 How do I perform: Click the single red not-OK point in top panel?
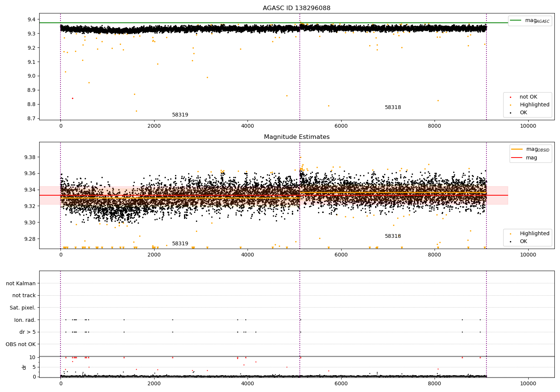(x=72, y=98)
